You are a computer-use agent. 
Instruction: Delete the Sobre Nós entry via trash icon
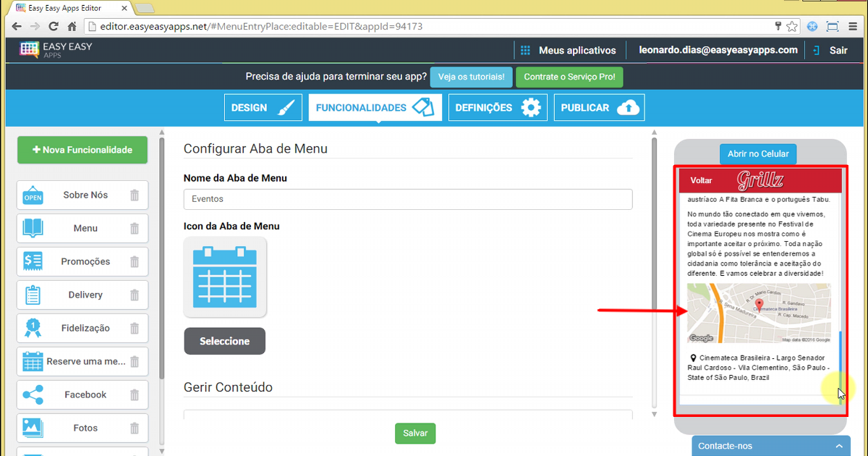[135, 195]
